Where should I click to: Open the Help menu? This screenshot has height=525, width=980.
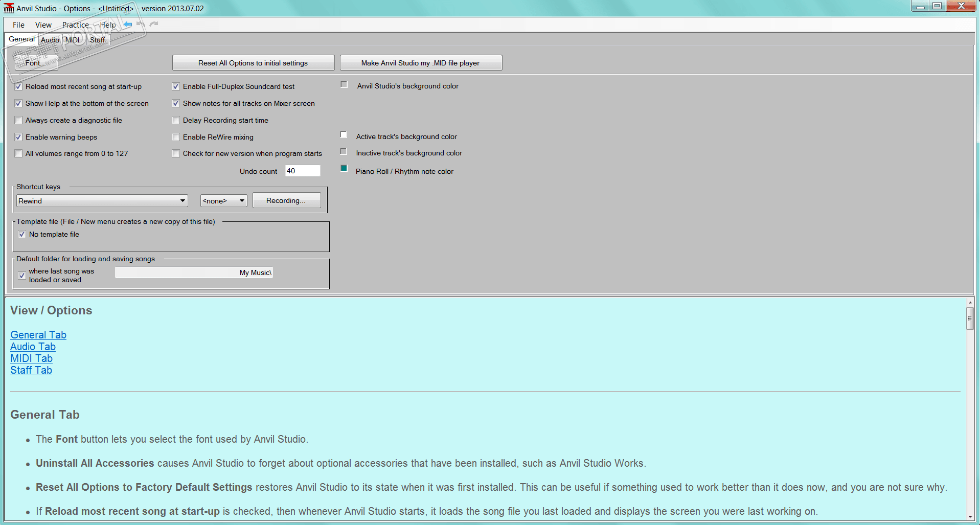point(107,25)
